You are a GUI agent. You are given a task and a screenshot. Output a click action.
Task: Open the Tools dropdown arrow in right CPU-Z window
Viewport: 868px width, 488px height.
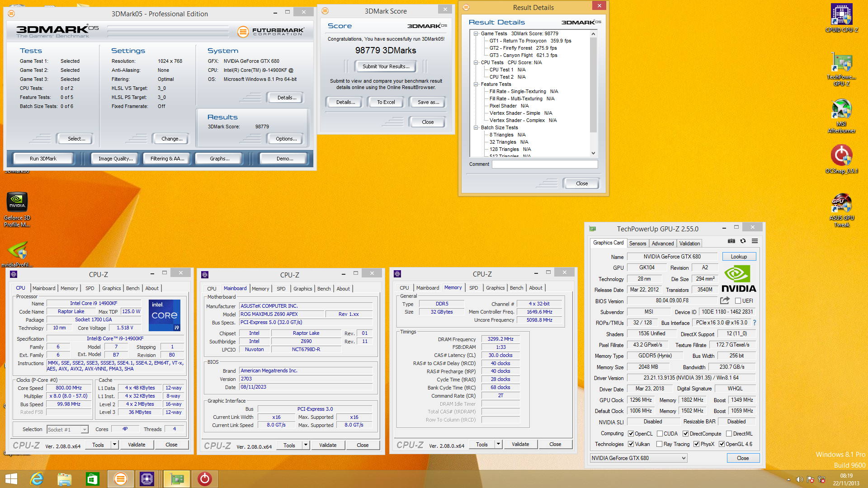tap(499, 444)
